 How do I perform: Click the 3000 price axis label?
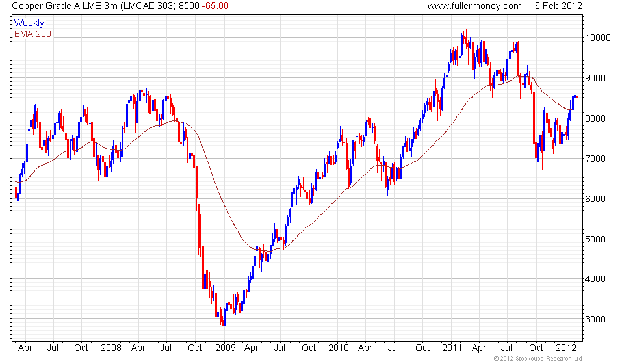tap(595, 319)
